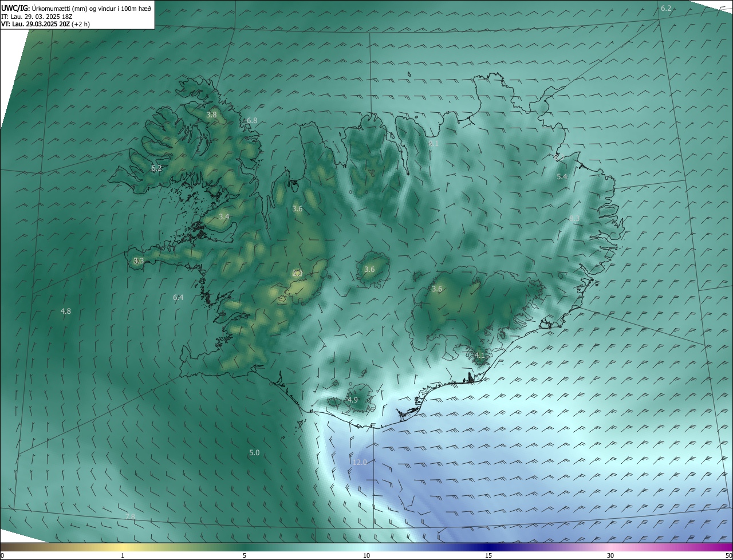This screenshot has height=560, width=733.
Task: Click the 3.3 value label on the map
Action: tap(139, 261)
